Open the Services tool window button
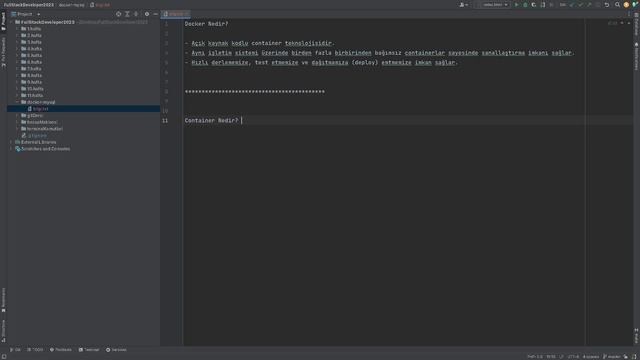 click(x=116, y=350)
